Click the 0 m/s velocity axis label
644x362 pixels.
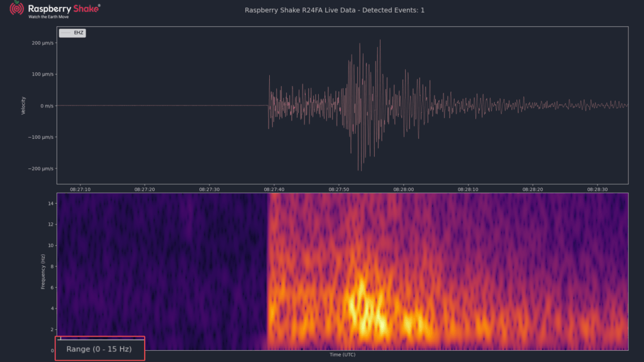(47, 106)
